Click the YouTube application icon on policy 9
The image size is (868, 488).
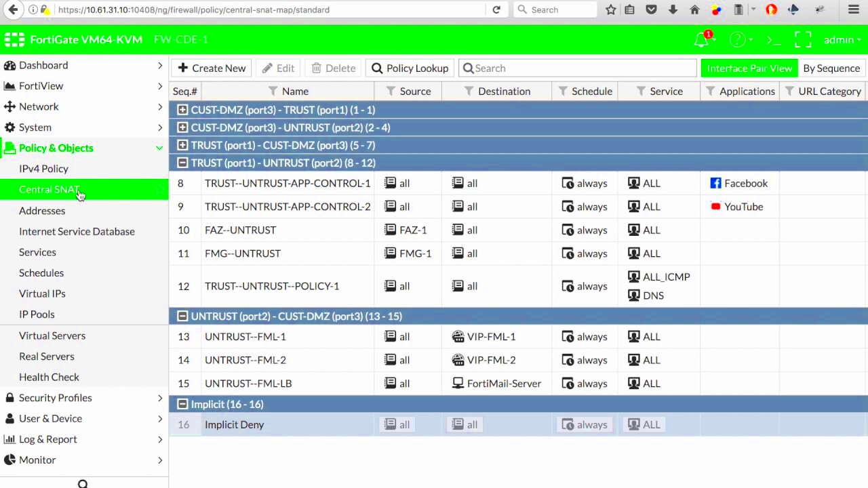(715, 207)
